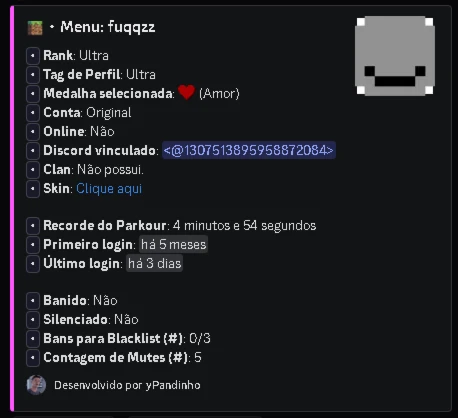Select the Menu: fuqqzz title
This screenshot has width=458, height=418.
point(108,27)
